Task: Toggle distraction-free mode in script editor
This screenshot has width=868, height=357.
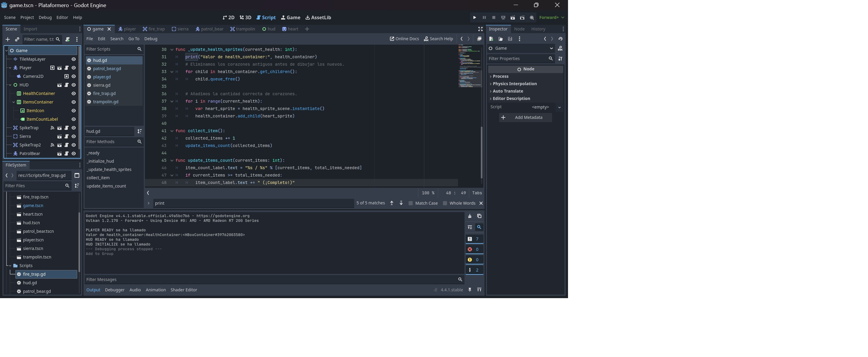Action: [x=480, y=29]
